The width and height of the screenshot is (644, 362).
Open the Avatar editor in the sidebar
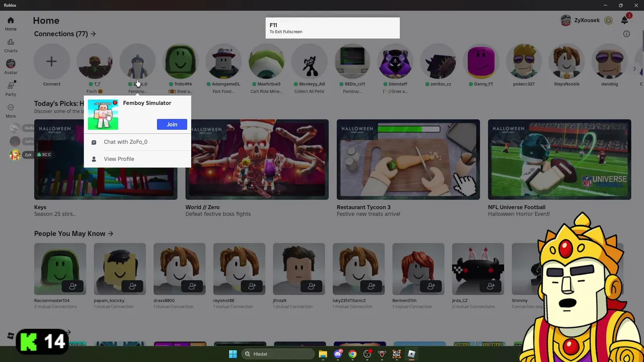tap(11, 67)
